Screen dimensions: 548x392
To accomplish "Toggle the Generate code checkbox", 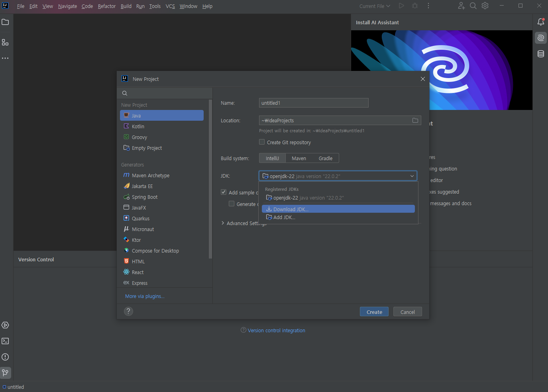I will click(232, 204).
